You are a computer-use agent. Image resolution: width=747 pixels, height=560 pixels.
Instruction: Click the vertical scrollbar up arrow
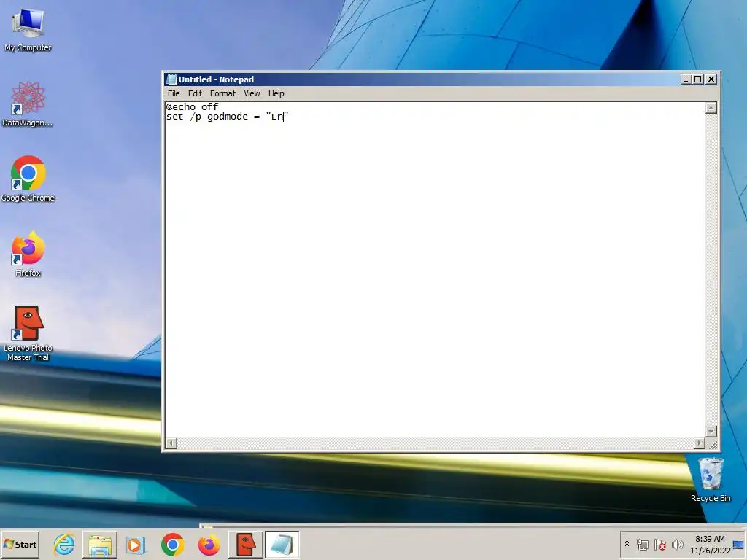(711, 108)
